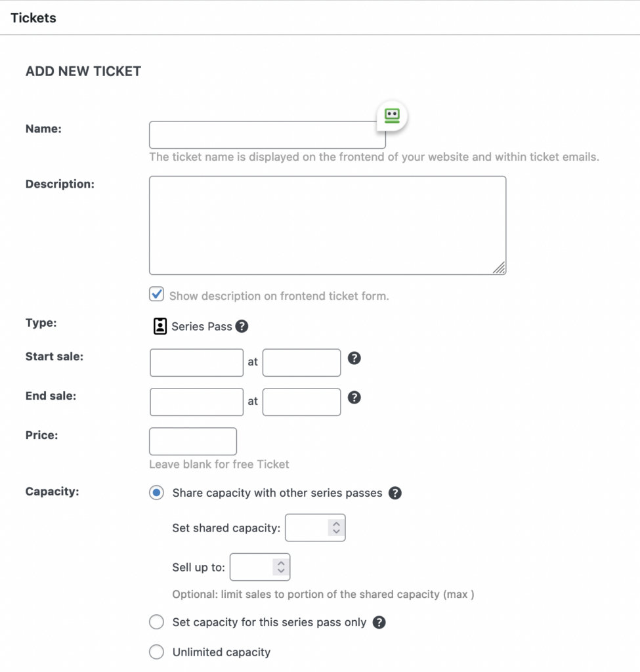This screenshot has height=672, width=640.
Task: Click the ticket Name text field
Action: (x=267, y=135)
